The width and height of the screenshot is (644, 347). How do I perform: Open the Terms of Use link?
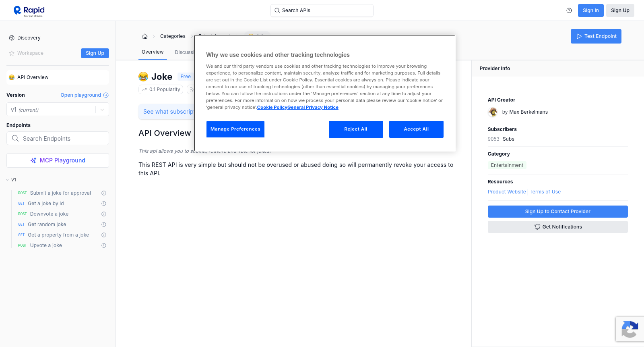[x=545, y=192]
